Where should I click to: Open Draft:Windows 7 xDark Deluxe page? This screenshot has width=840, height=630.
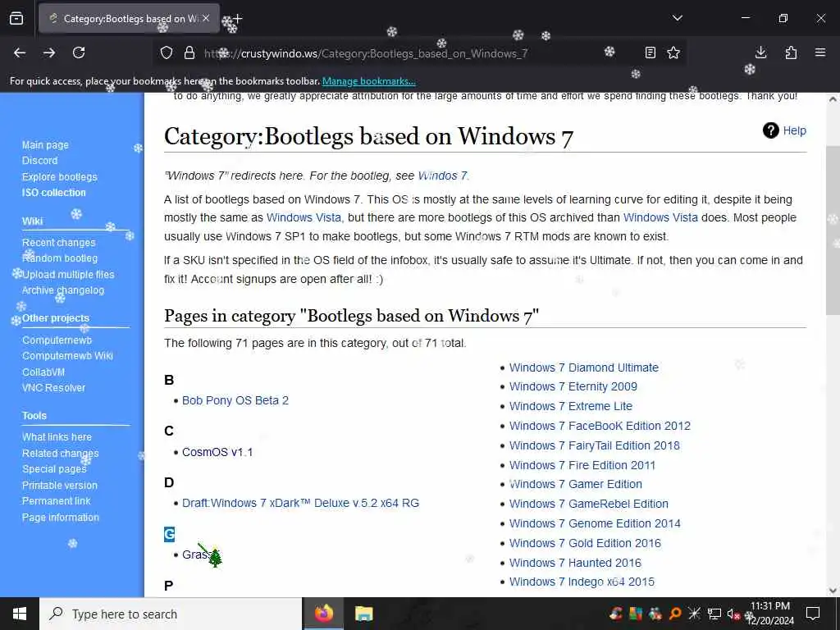point(300,503)
